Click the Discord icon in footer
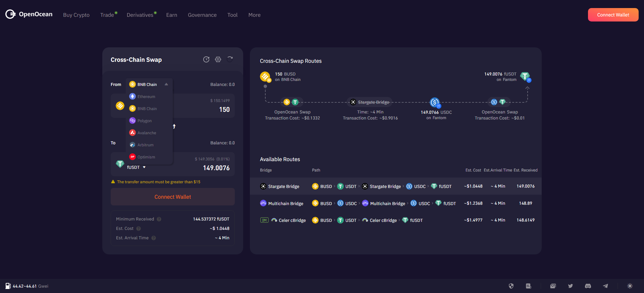The width and height of the screenshot is (644, 293). pyautogui.click(x=588, y=286)
